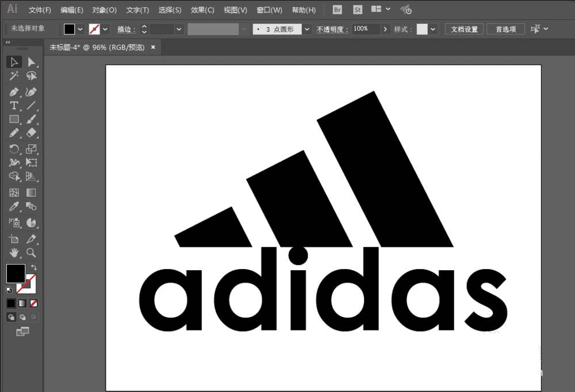
Task: Expand the 样式 style dropdown
Action: (433, 29)
